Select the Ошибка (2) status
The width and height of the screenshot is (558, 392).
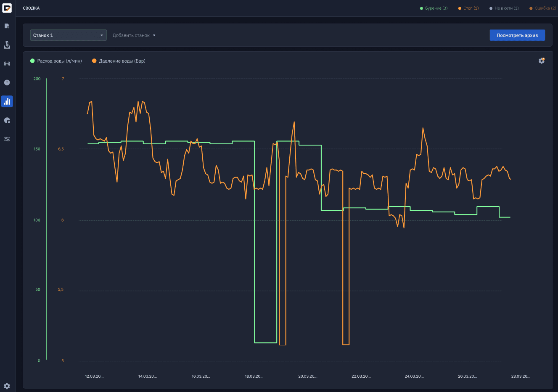[x=543, y=8]
